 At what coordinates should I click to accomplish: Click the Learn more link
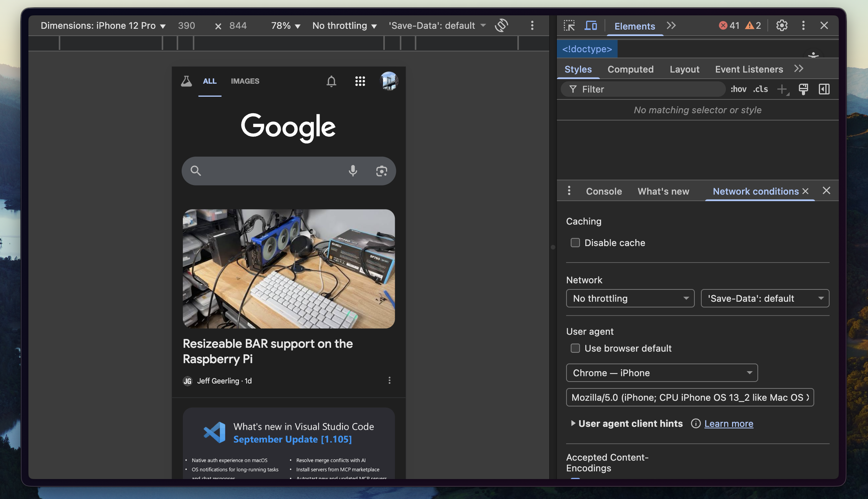729,423
